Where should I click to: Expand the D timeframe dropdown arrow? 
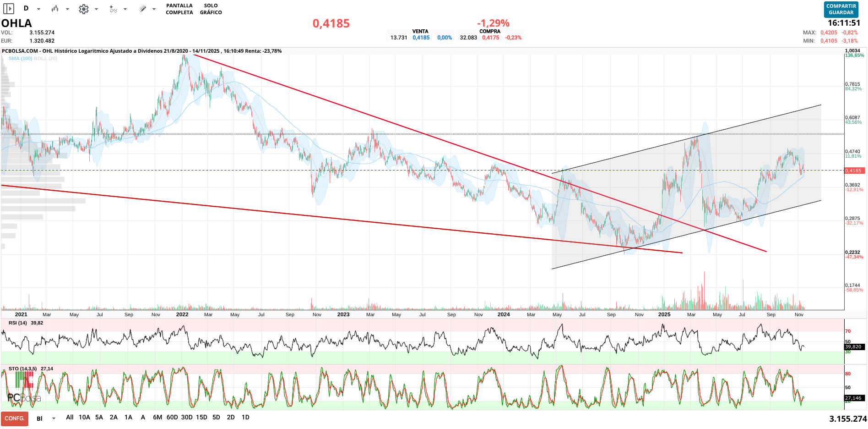click(x=38, y=9)
